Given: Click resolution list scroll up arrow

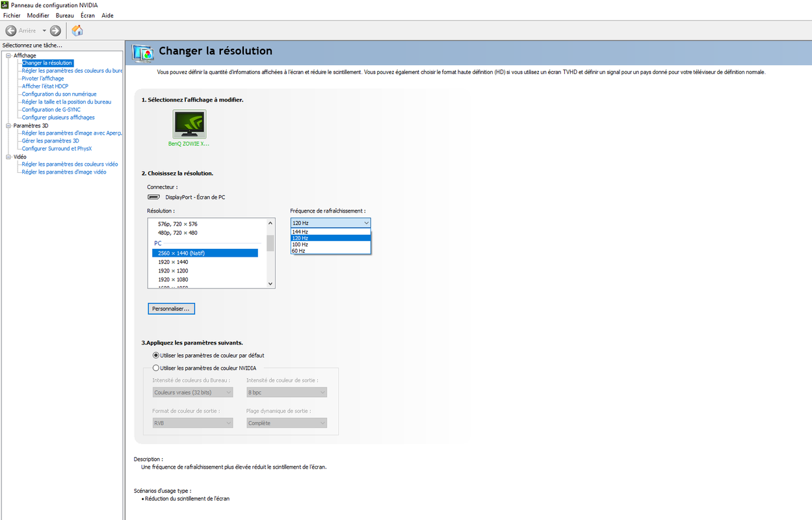Looking at the screenshot, I should click(x=270, y=223).
